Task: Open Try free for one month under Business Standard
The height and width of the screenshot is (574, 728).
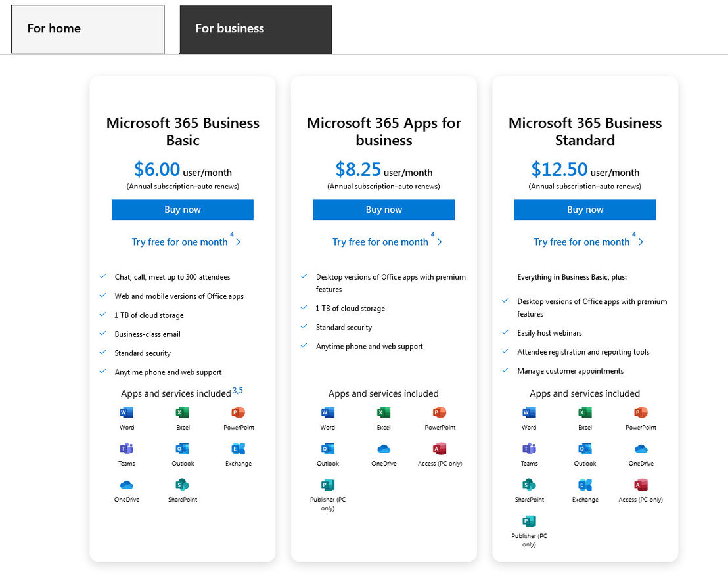Action: [588, 242]
